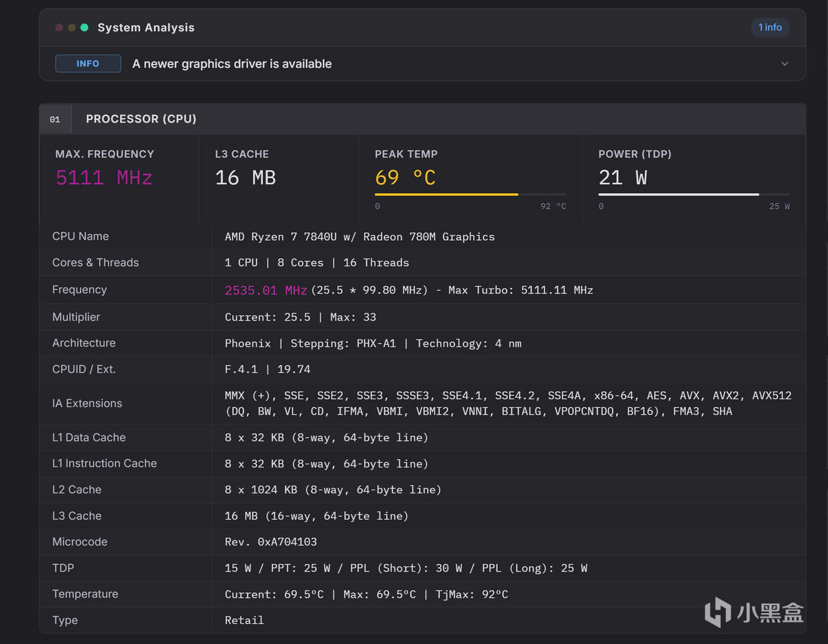This screenshot has width=828, height=644.
Task: Click the green window dot in System Analysis
Action: [85, 28]
